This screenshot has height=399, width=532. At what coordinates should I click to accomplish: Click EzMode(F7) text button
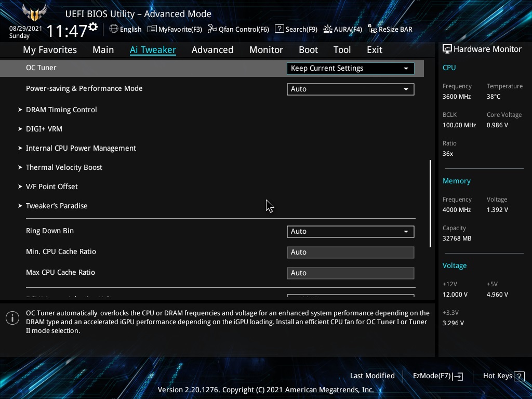(432, 376)
